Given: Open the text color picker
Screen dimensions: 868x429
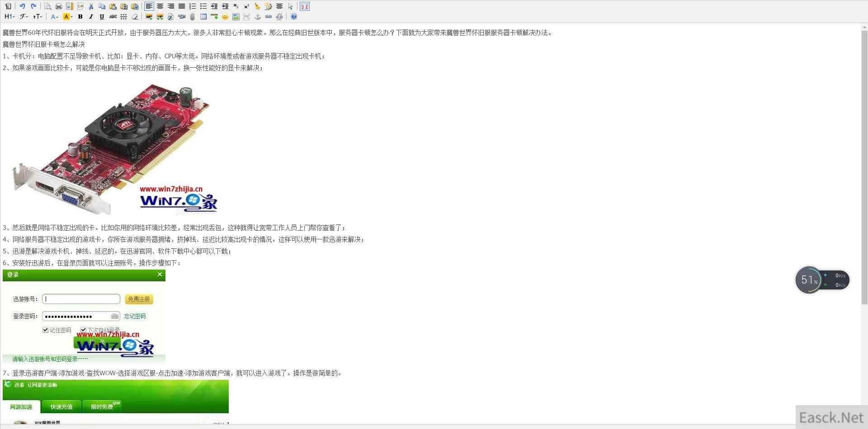Looking at the screenshot, I should (54, 17).
